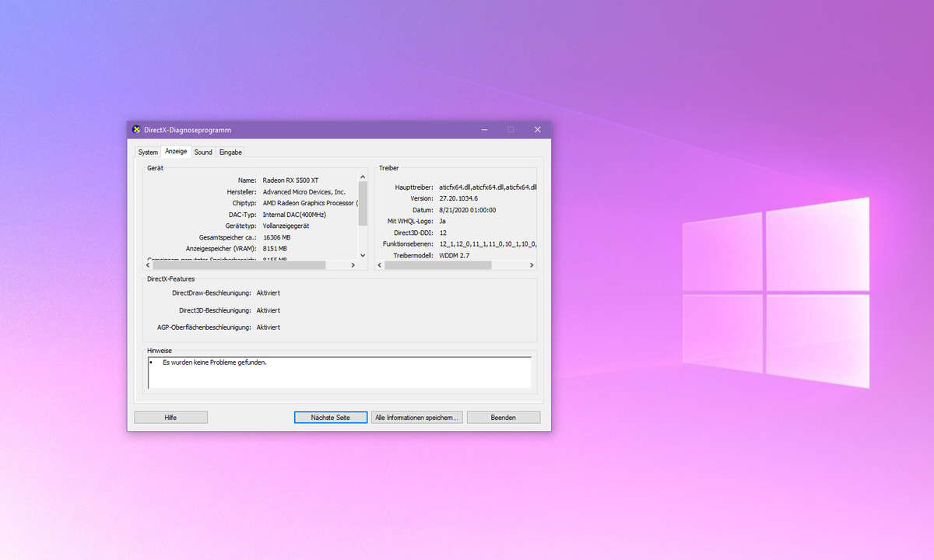The width and height of the screenshot is (934, 560).
Task: Click AGP-Oberflächenbeschleunigung Aktiviert status
Action: [x=269, y=327]
